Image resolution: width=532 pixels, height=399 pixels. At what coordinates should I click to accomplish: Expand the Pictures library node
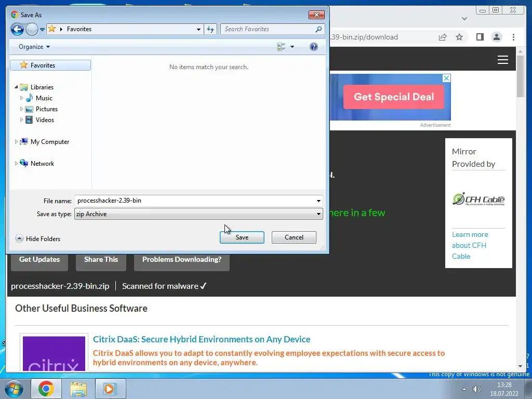pyautogui.click(x=21, y=109)
